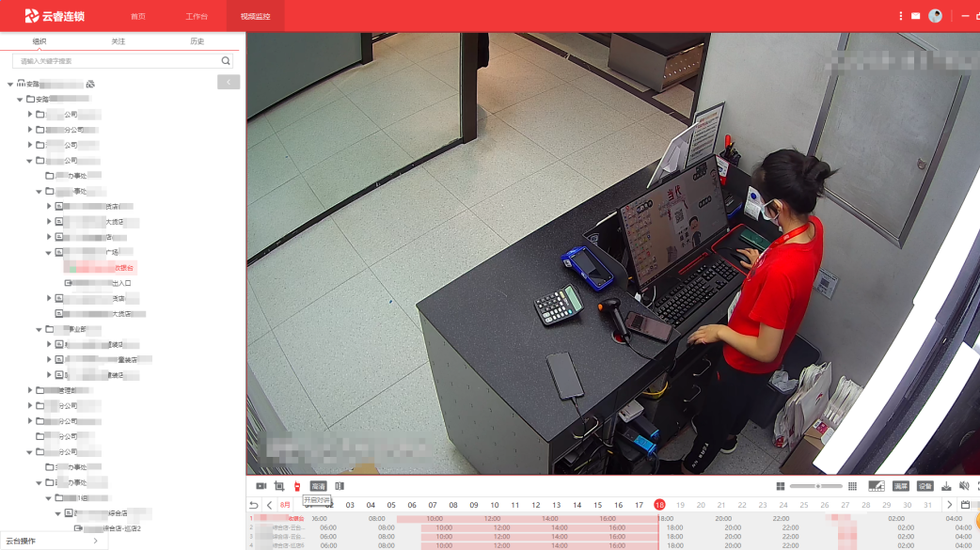Open the calendar icon beside the date strip
This screenshot has width=980, height=550.
pos(965,505)
